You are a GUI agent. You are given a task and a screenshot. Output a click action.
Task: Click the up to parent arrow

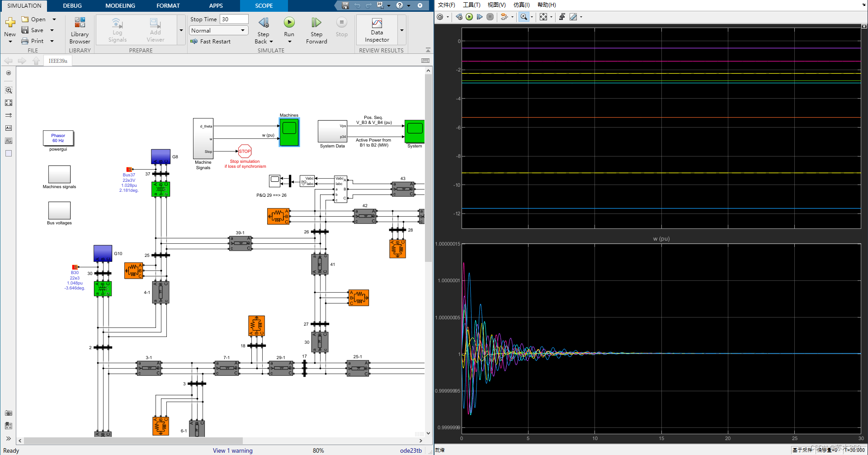36,61
